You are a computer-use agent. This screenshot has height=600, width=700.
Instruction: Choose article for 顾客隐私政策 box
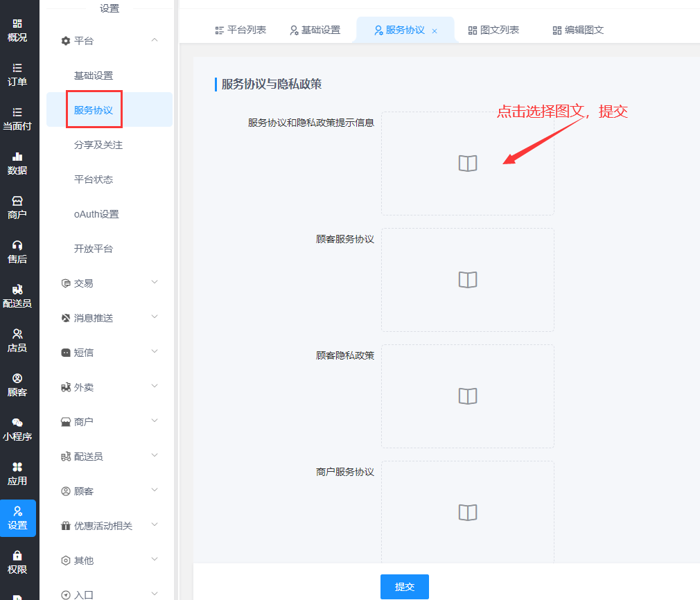pos(468,396)
